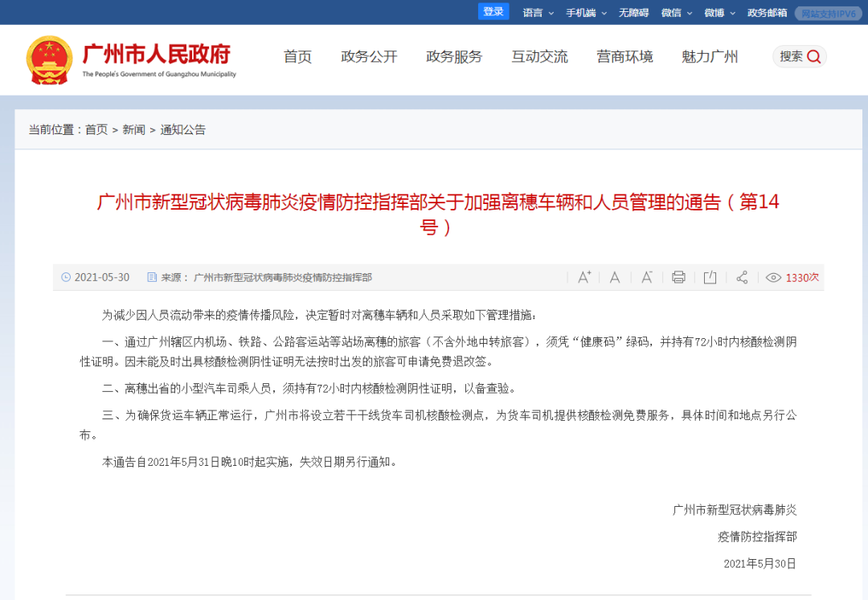Click the 登录 login button
Viewport: 868px width, 600px height.
click(x=493, y=11)
